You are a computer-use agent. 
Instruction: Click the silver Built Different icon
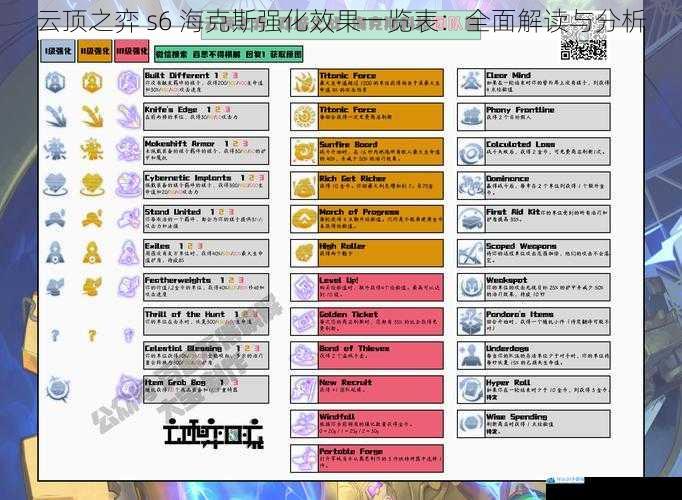point(55,82)
